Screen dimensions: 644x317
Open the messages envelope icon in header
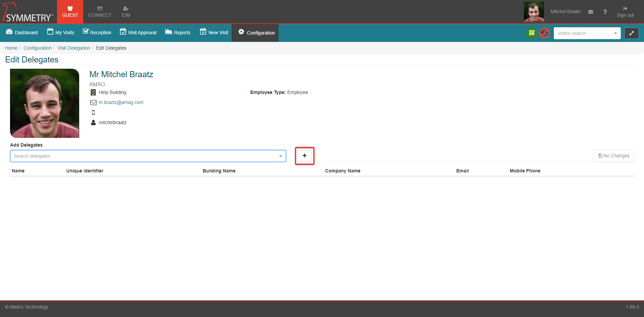click(x=591, y=12)
